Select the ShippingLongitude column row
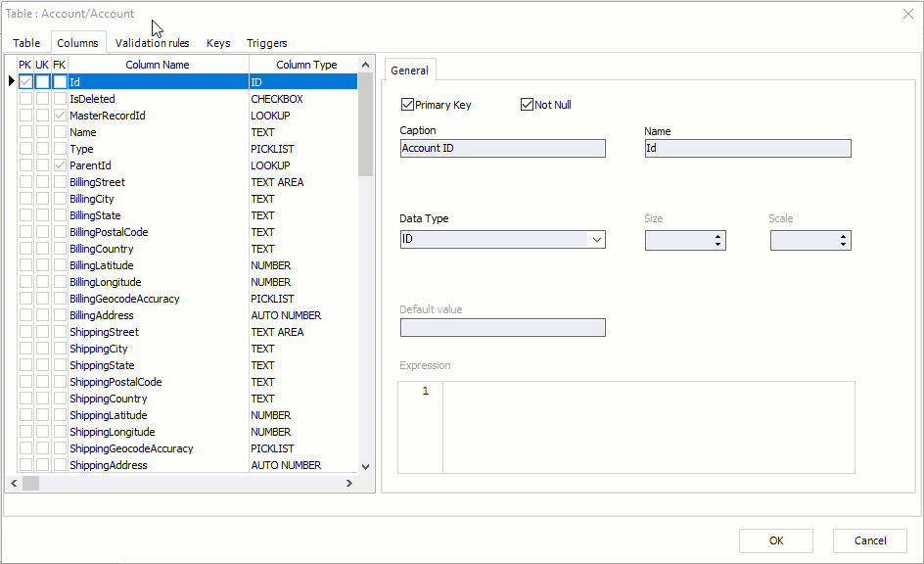This screenshot has height=564, width=924. tap(187, 432)
